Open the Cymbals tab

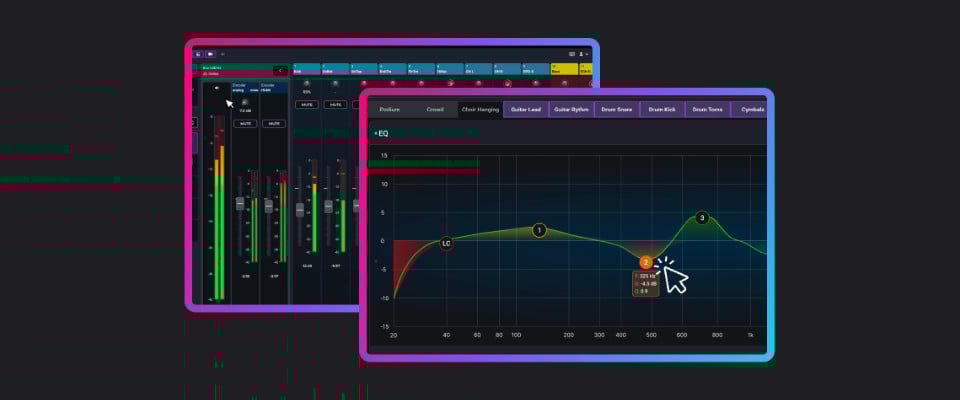[x=749, y=110]
